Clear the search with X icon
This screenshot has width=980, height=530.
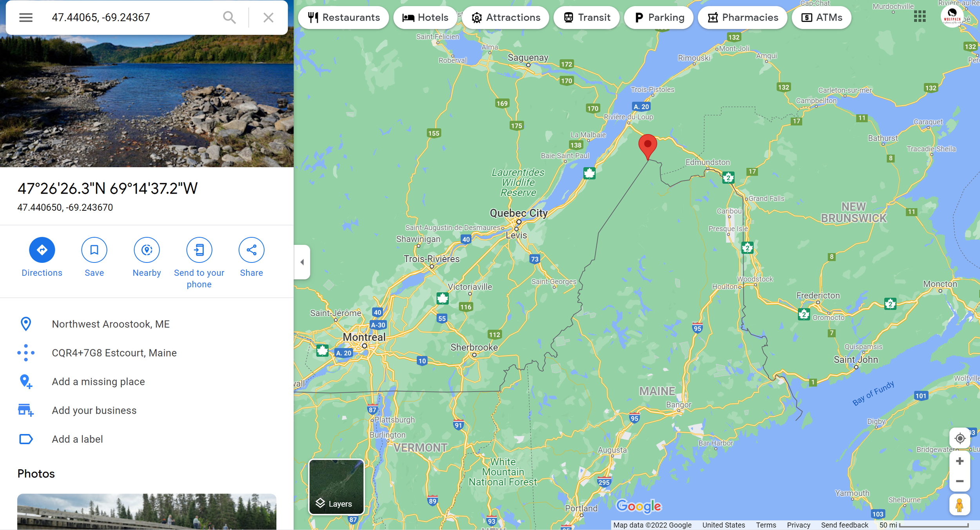tap(268, 17)
